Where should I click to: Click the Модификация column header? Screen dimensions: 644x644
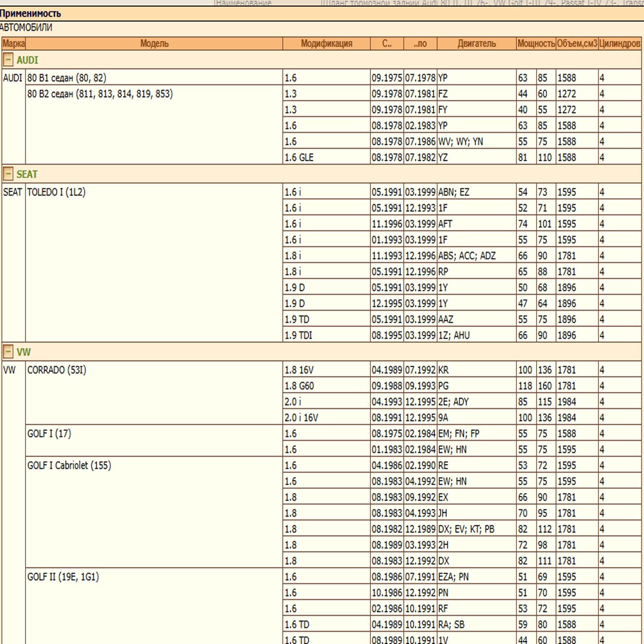point(326,43)
